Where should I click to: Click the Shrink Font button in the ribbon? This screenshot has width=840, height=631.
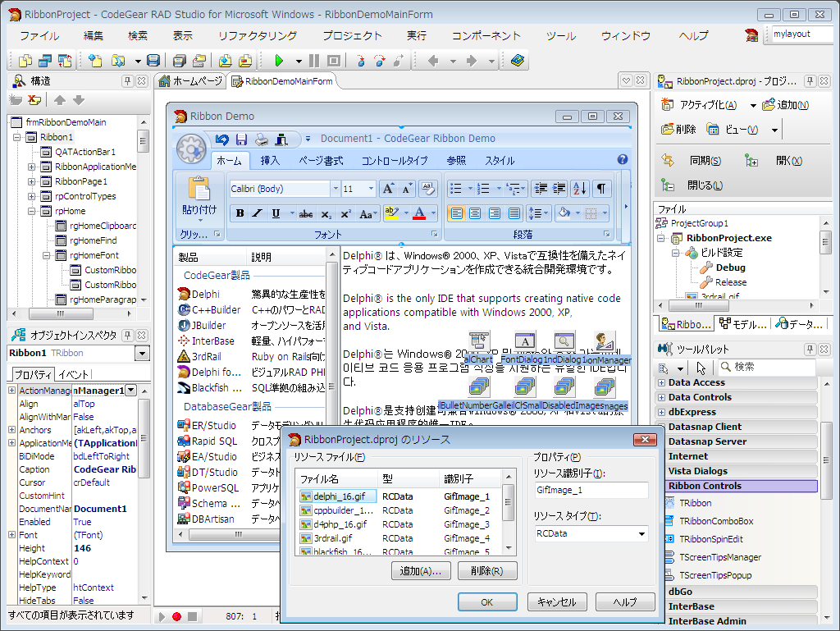click(407, 189)
